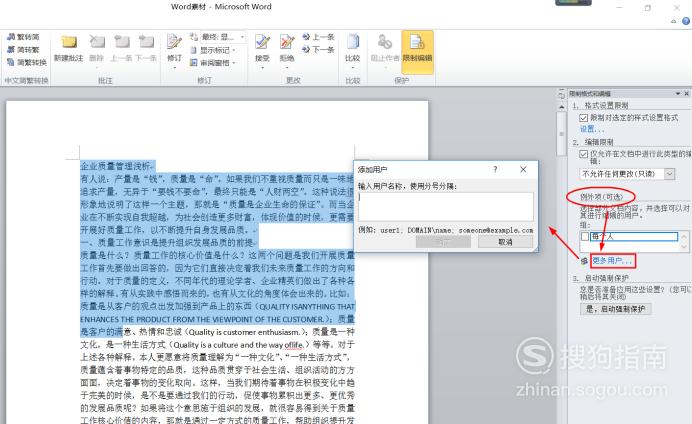692x424 pixels.
Task: Click 比较 Compare documents icon
Action: 353,42
